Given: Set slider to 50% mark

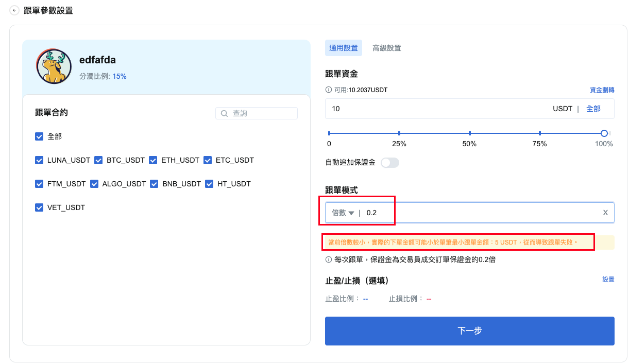Looking at the screenshot, I should (x=469, y=133).
